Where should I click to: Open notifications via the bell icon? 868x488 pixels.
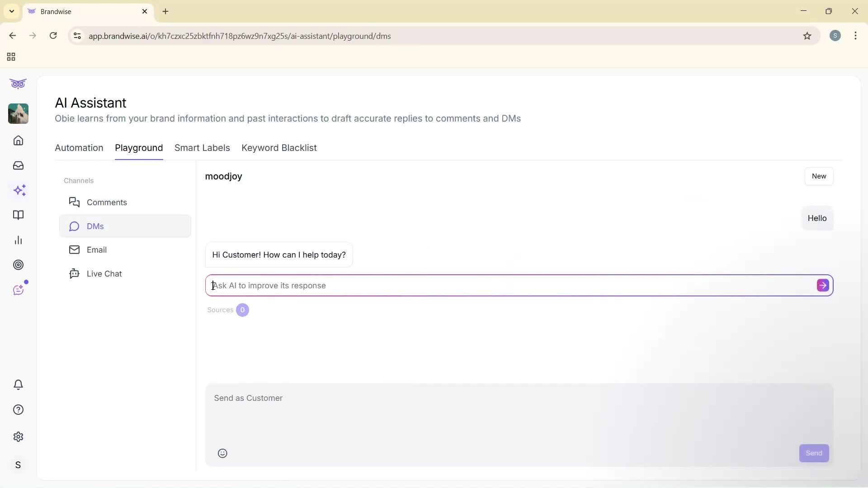tap(18, 385)
